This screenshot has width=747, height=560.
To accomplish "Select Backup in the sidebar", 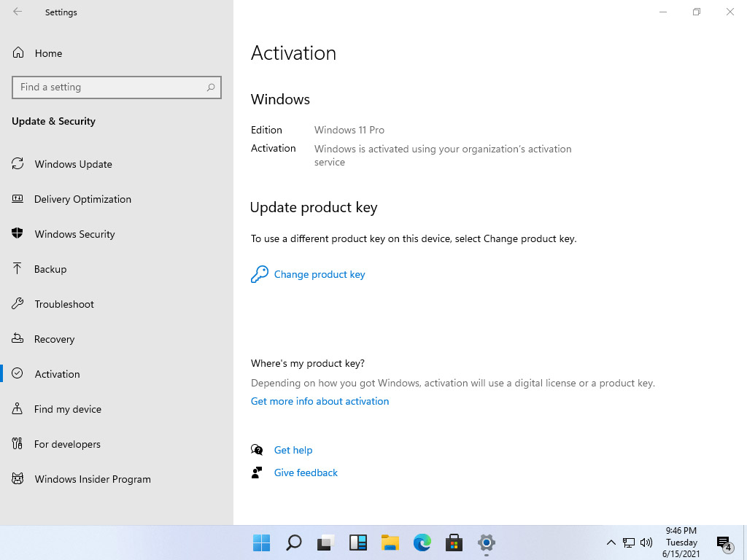I will (x=50, y=269).
